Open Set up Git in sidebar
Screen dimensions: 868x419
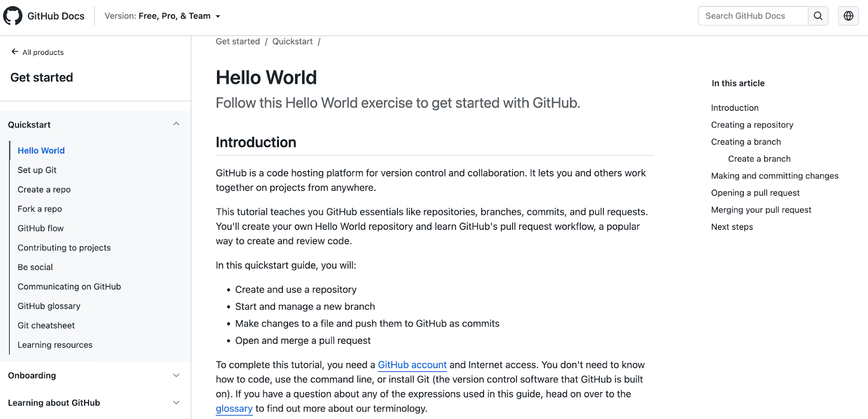[37, 170]
